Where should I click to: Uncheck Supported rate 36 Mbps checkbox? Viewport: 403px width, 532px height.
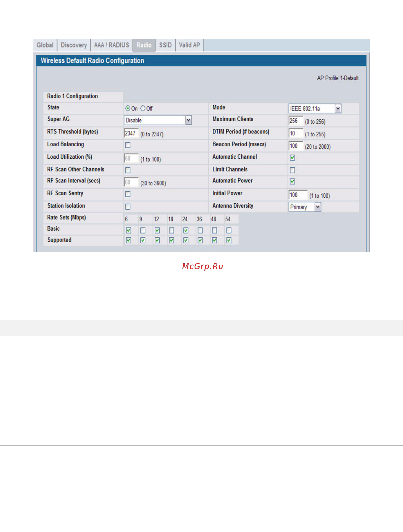click(200, 240)
